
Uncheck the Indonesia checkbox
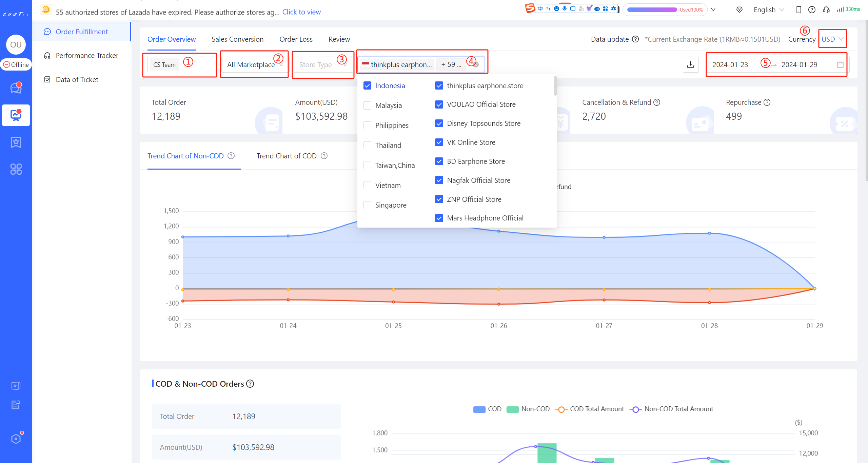coord(367,85)
